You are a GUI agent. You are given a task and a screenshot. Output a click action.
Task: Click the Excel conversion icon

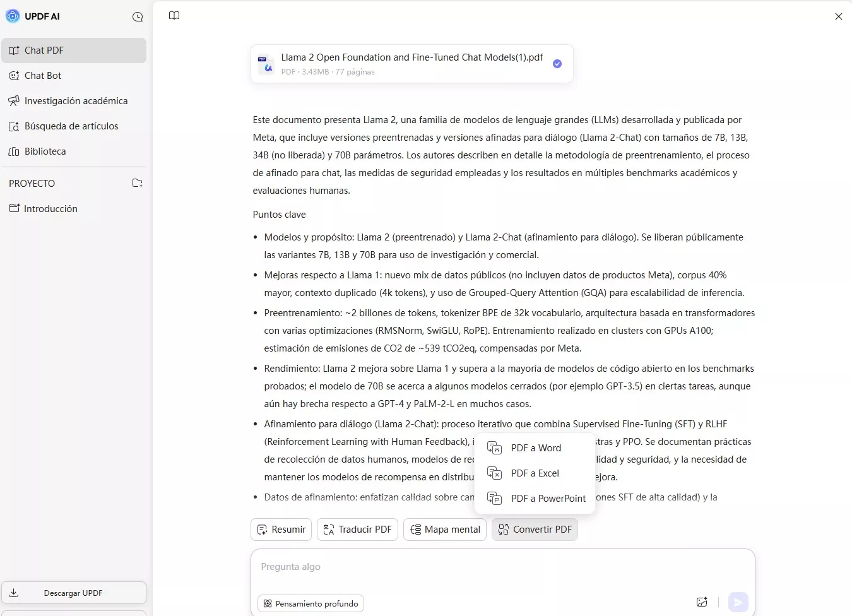point(495,473)
